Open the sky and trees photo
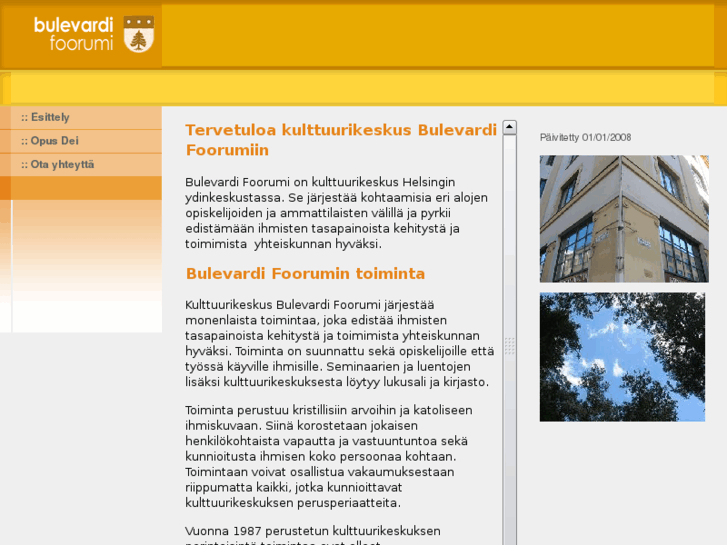This screenshot has height=545, width=727. (x=622, y=357)
